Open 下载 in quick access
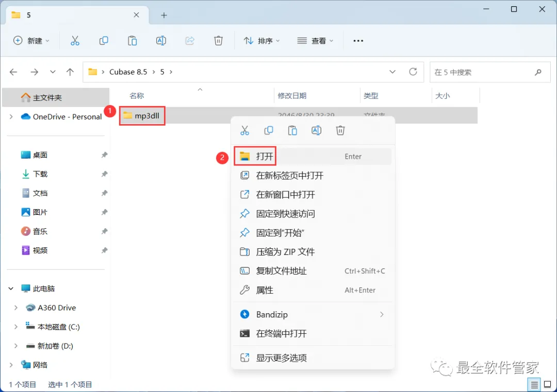557x392 pixels. pyautogui.click(x=40, y=174)
